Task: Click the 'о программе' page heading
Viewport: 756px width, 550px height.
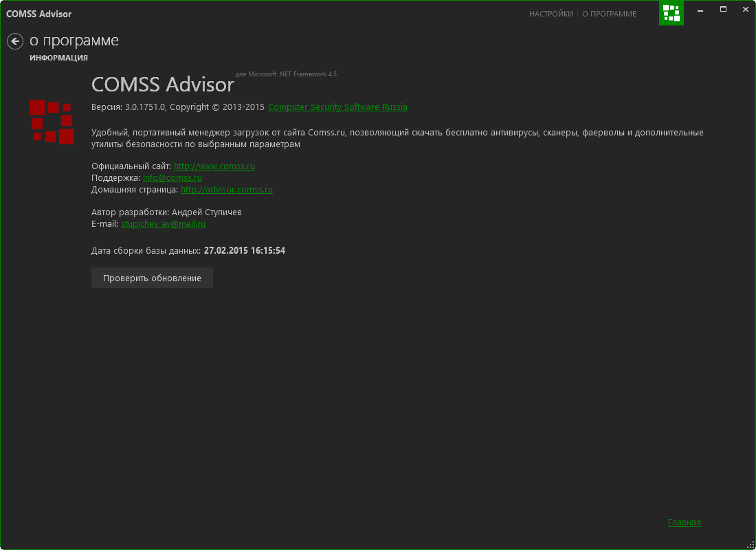Action: (x=74, y=41)
